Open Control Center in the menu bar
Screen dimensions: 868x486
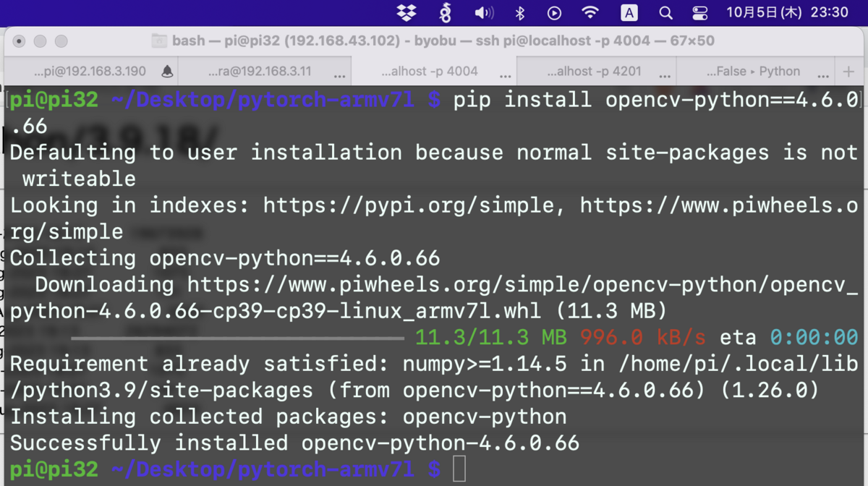(x=700, y=12)
